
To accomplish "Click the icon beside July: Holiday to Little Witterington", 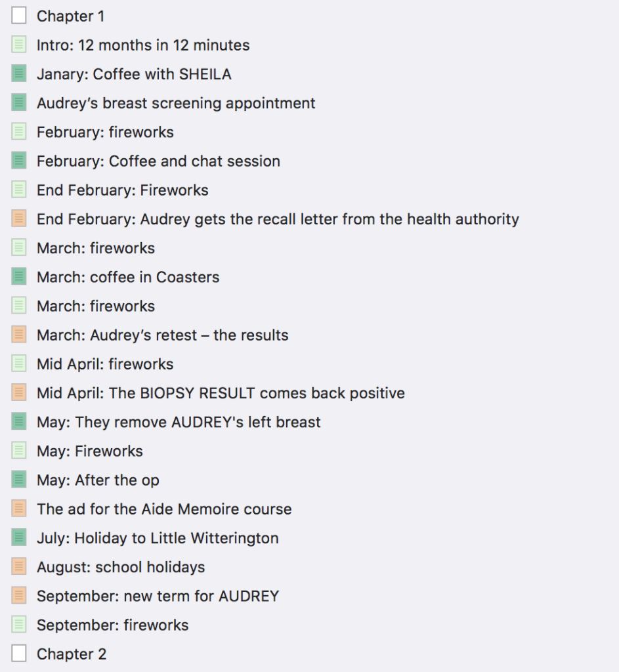I will point(19,538).
